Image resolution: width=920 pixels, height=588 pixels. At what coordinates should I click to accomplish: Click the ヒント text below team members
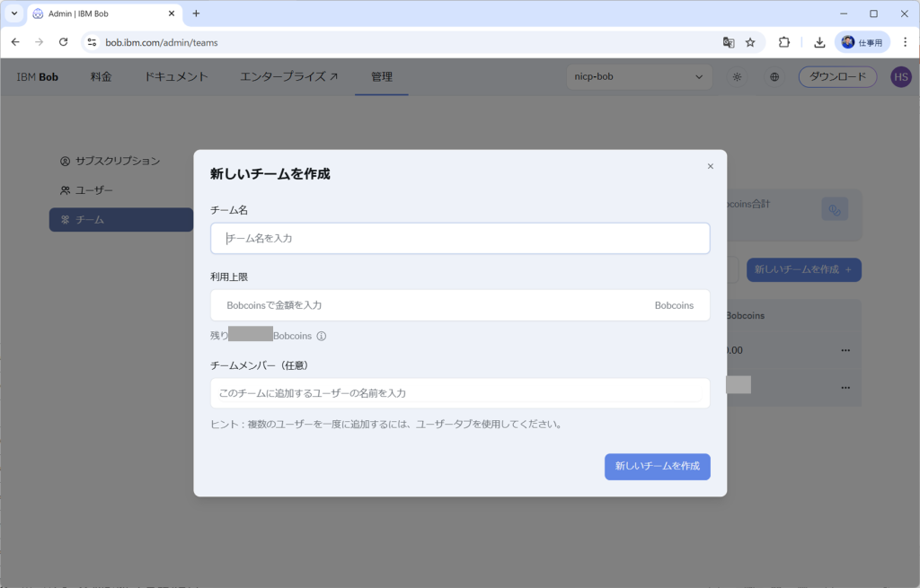click(x=387, y=425)
